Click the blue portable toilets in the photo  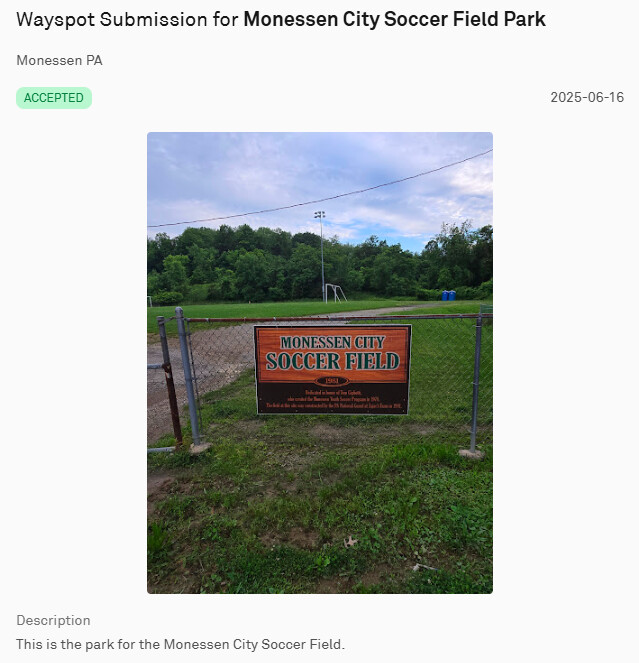448,295
